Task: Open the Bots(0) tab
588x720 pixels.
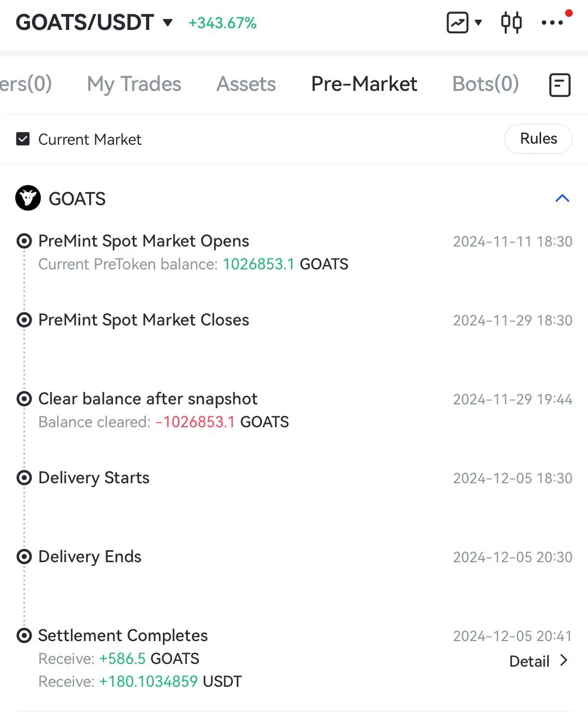Action: click(485, 84)
